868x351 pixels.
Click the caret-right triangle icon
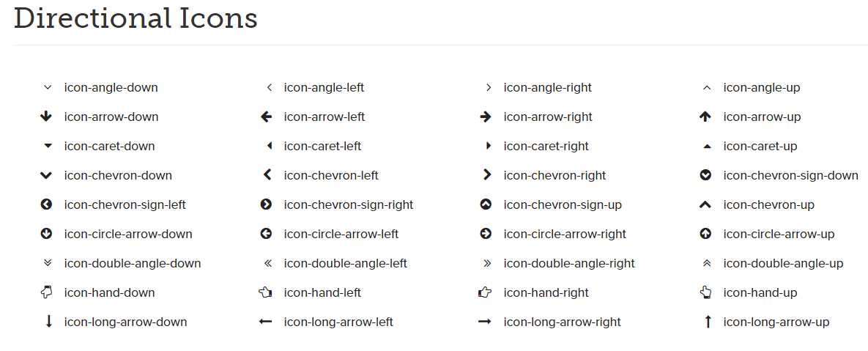click(489, 146)
